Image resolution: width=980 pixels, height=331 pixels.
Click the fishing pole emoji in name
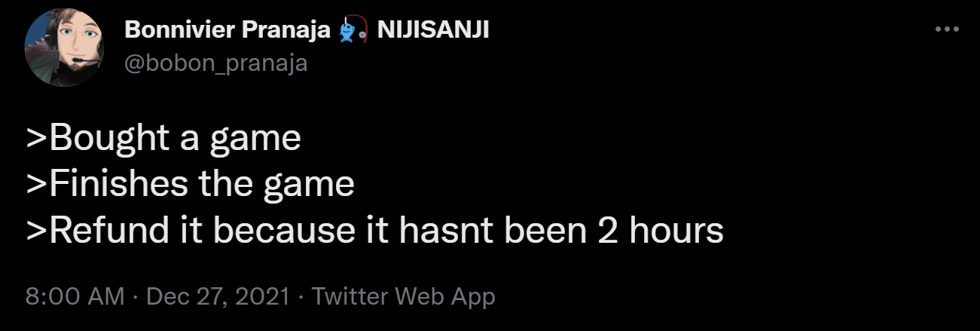[x=353, y=31]
